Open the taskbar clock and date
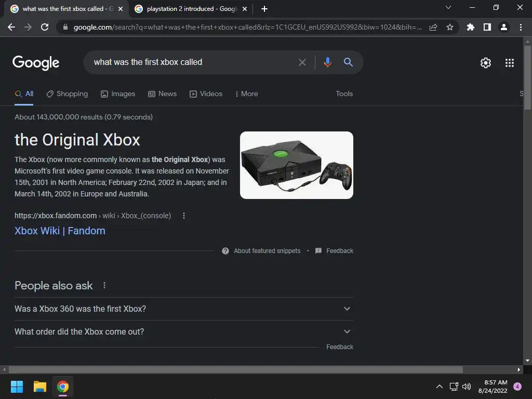 pyautogui.click(x=493, y=387)
